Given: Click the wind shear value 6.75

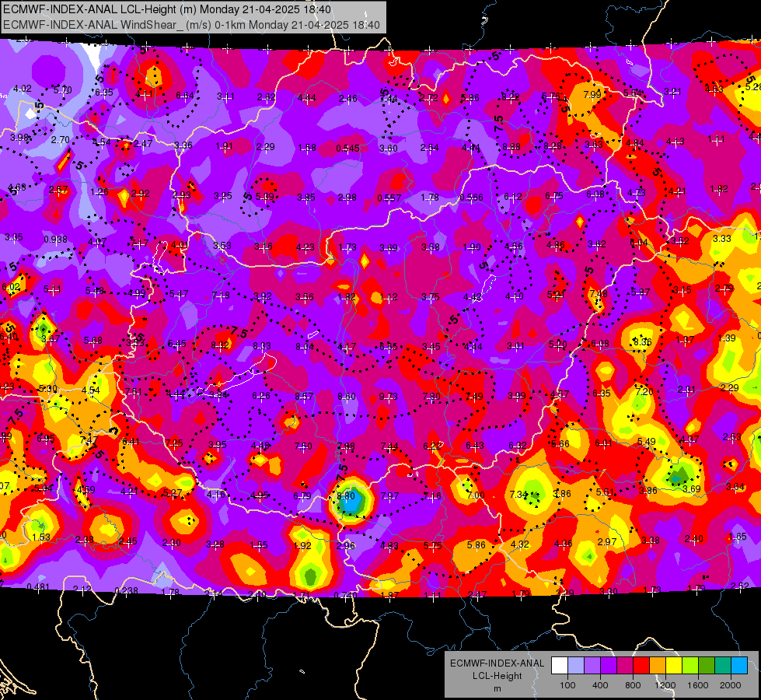Looking at the screenshot, I should coord(554,196).
